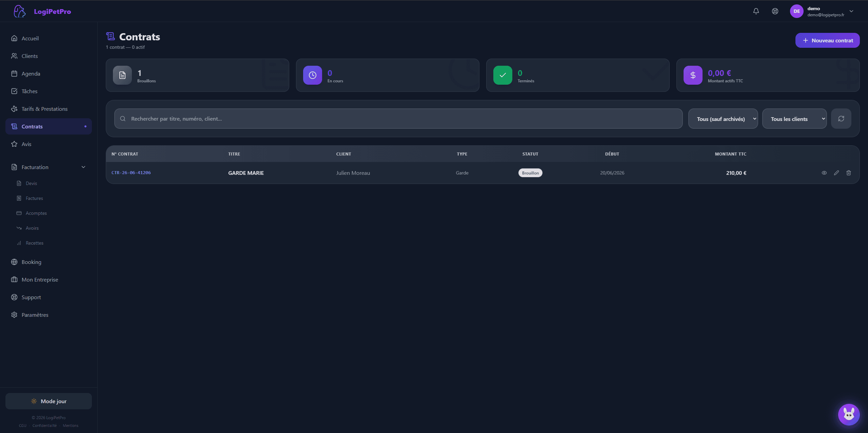Click the 210,00 € amount
Screen dimensions: 868x433
point(736,173)
